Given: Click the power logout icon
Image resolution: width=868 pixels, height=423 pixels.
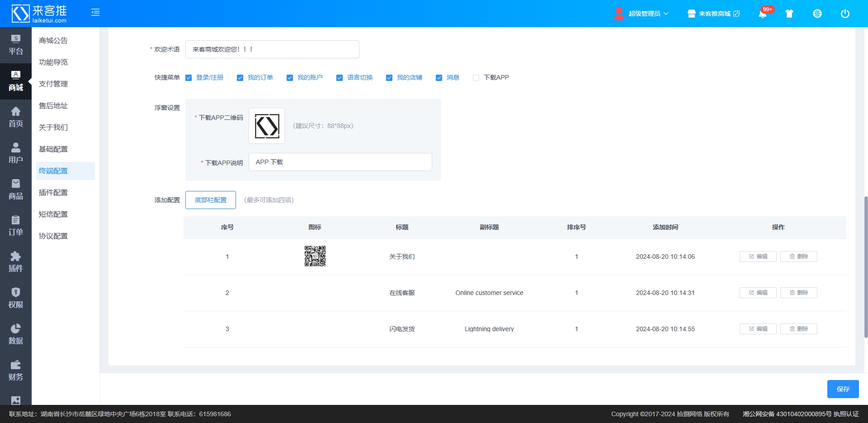Looking at the screenshot, I should click(x=845, y=14).
